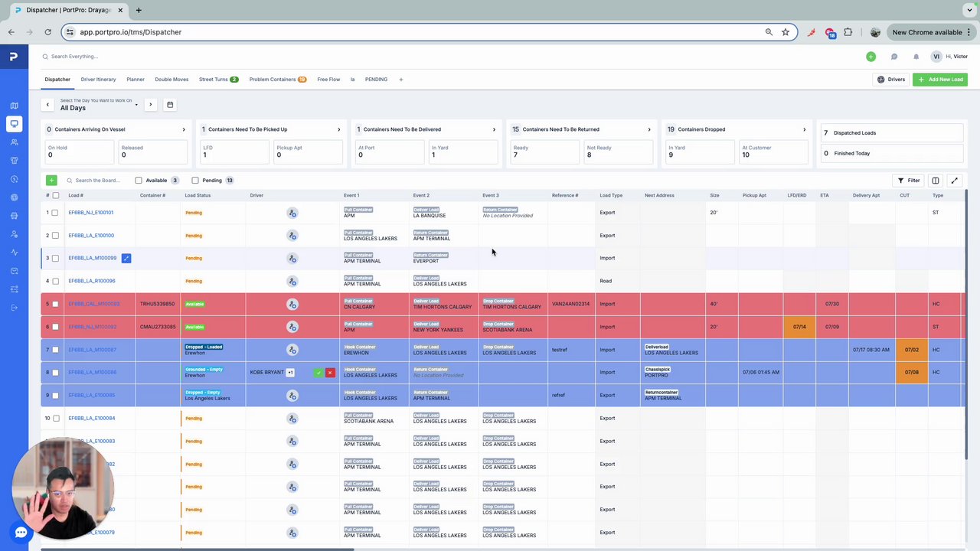This screenshot has width=980, height=551.
Task: Toggle the select-all checkbox in table header
Action: click(55, 195)
